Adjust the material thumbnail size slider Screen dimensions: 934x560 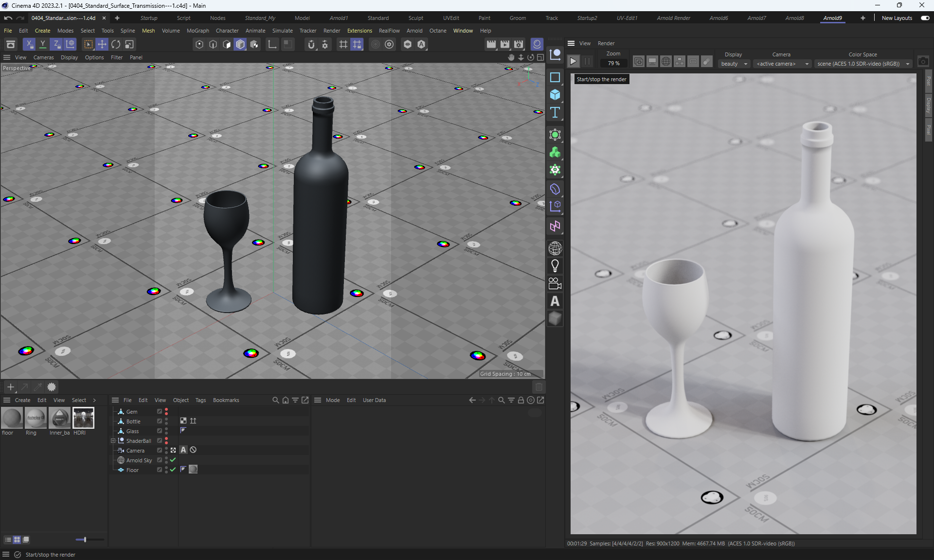pos(85,540)
